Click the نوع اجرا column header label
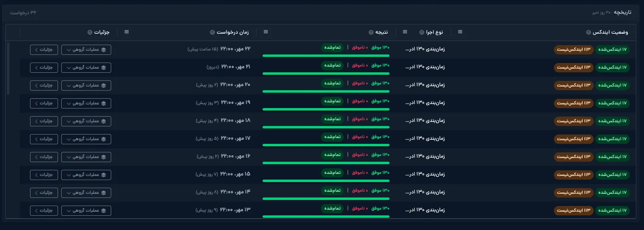The width and height of the screenshot is (644, 230). (434, 32)
